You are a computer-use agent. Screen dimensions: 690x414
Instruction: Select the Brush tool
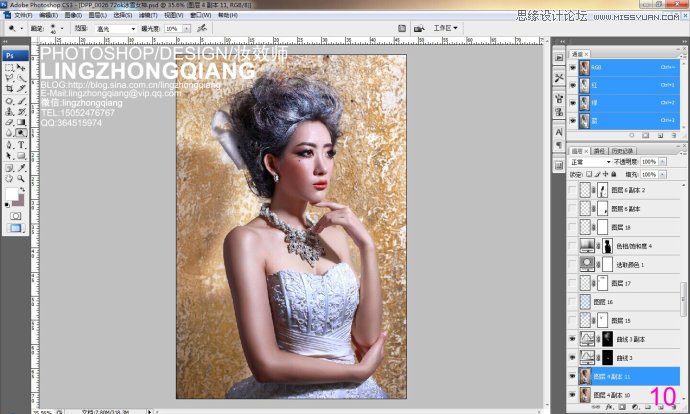point(21,101)
